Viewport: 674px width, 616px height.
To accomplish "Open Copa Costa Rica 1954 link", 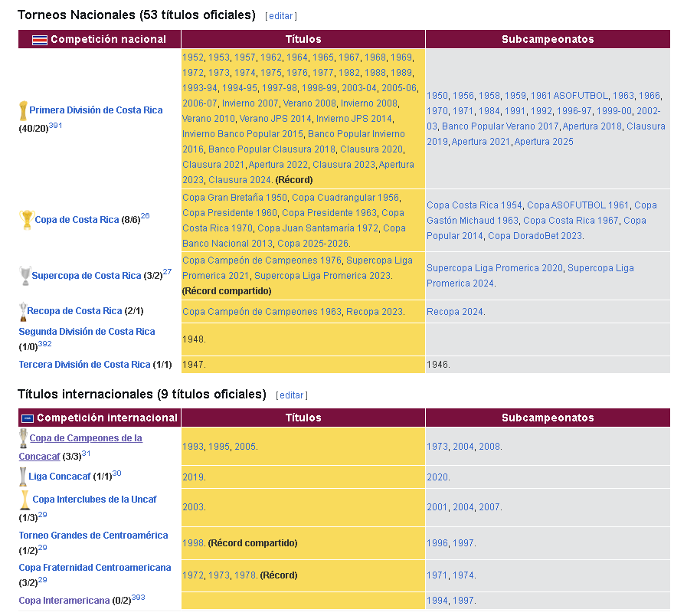I will click(474, 205).
